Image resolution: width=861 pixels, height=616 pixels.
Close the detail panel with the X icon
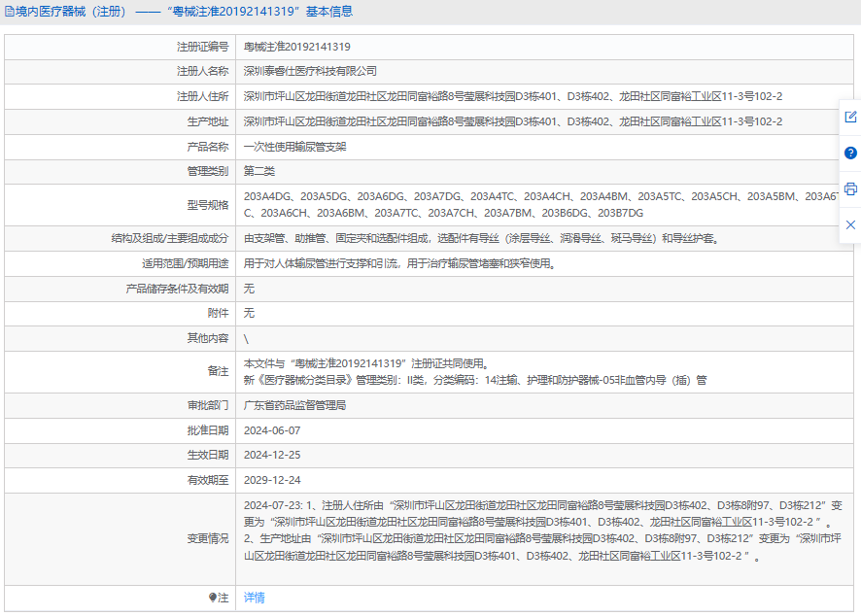click(850, 224)
